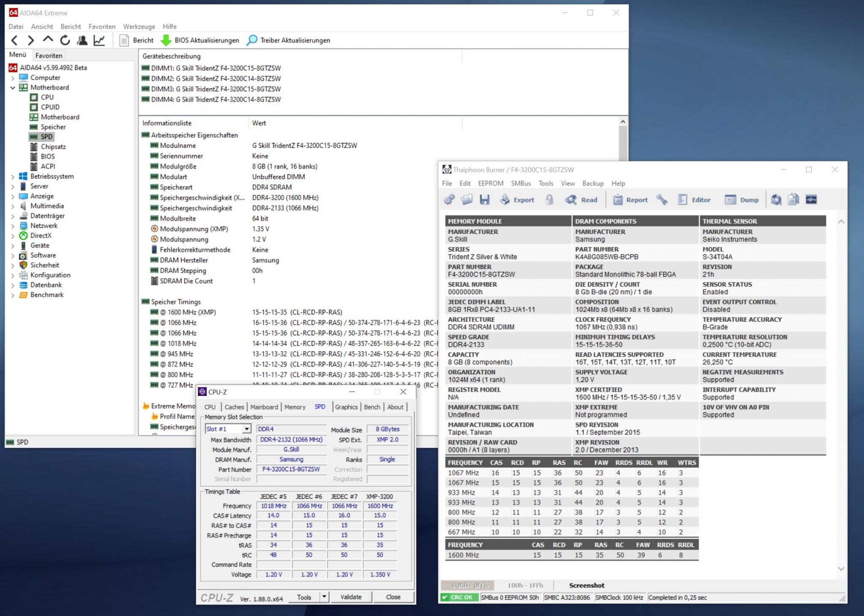864x616 pixels.
Task: Click Dump in Thaiphoon Burner toolbar
Action: pos(741,200)
